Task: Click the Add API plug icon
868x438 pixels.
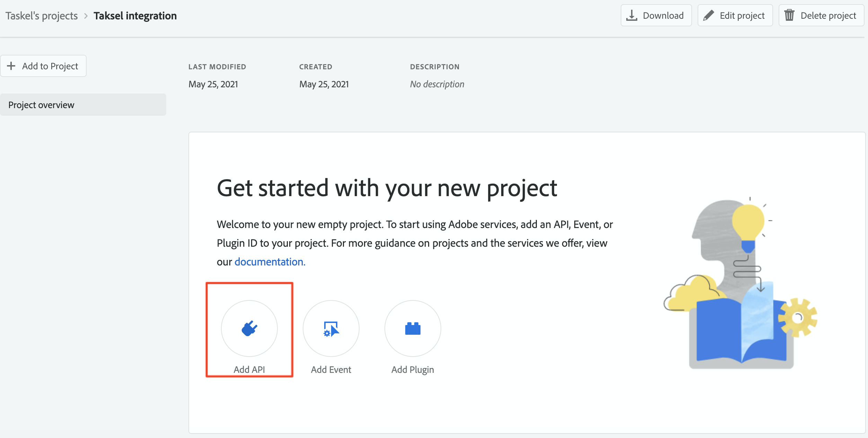Action: [x=249, y=328]
